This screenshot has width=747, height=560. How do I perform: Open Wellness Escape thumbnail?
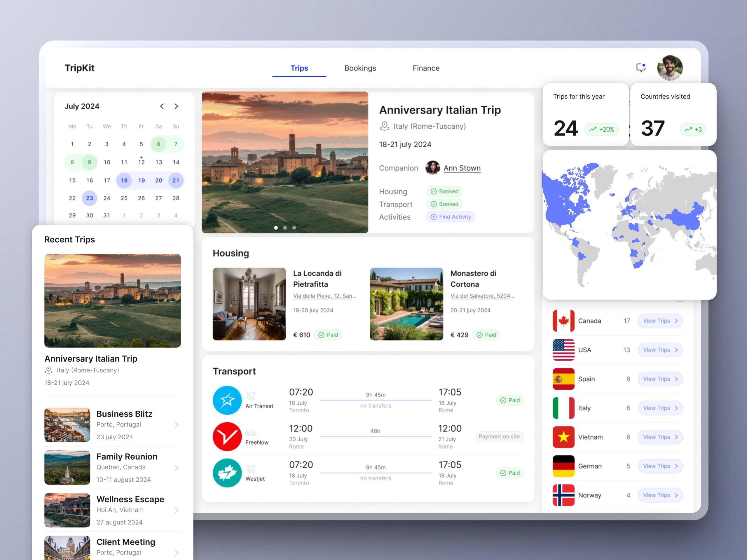tap(67, 510)
